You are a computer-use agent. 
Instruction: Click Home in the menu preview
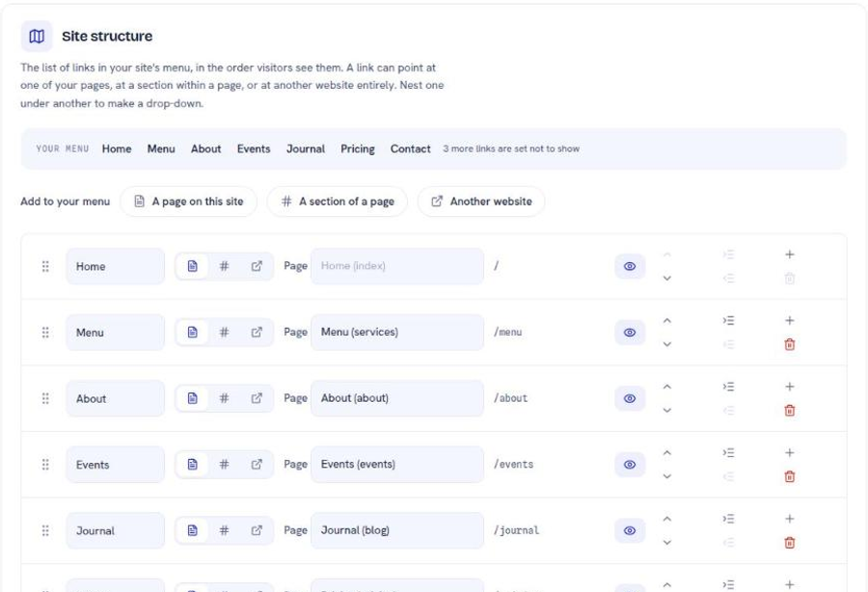click(117, 148)
